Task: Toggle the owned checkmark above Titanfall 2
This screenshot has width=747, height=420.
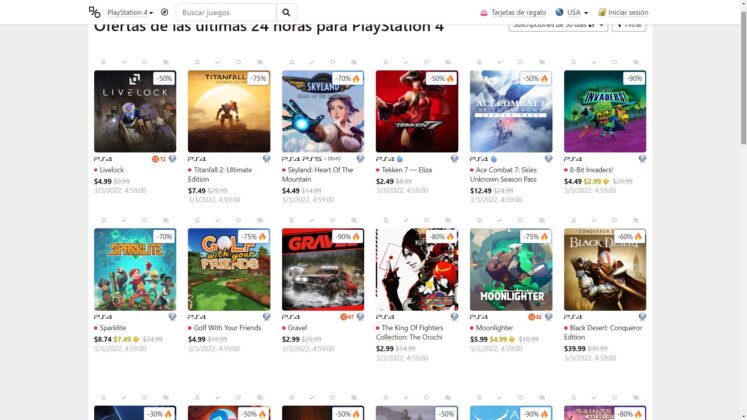Action: click(x=218, y=62)
